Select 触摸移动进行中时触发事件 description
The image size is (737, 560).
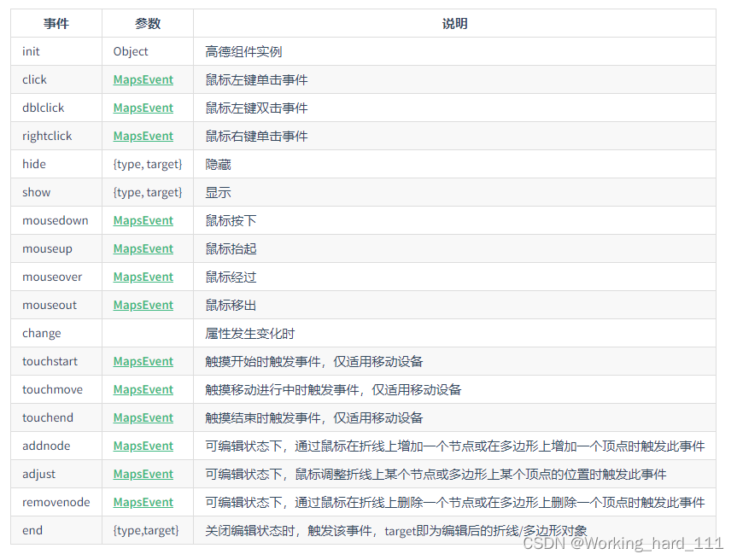333,390
